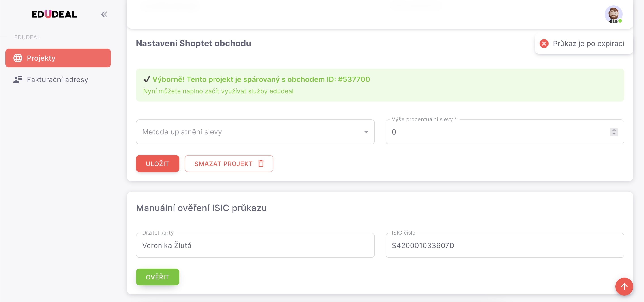
Task: Click the checkmark icon in success banner
Action: point(146,79)
